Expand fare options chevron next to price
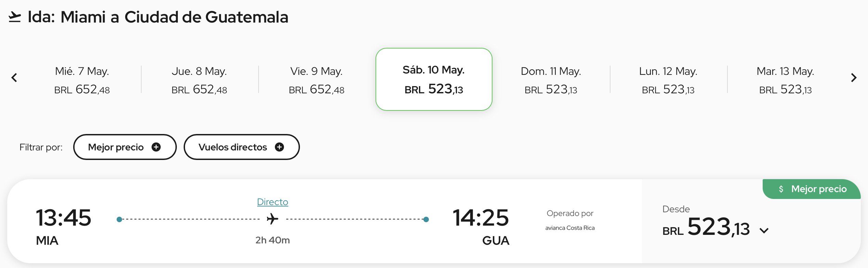 [x=764, y=231]
